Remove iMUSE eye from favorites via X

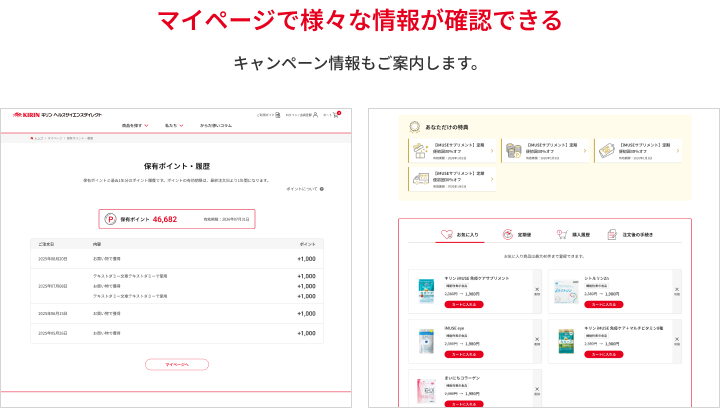point(537,341)
